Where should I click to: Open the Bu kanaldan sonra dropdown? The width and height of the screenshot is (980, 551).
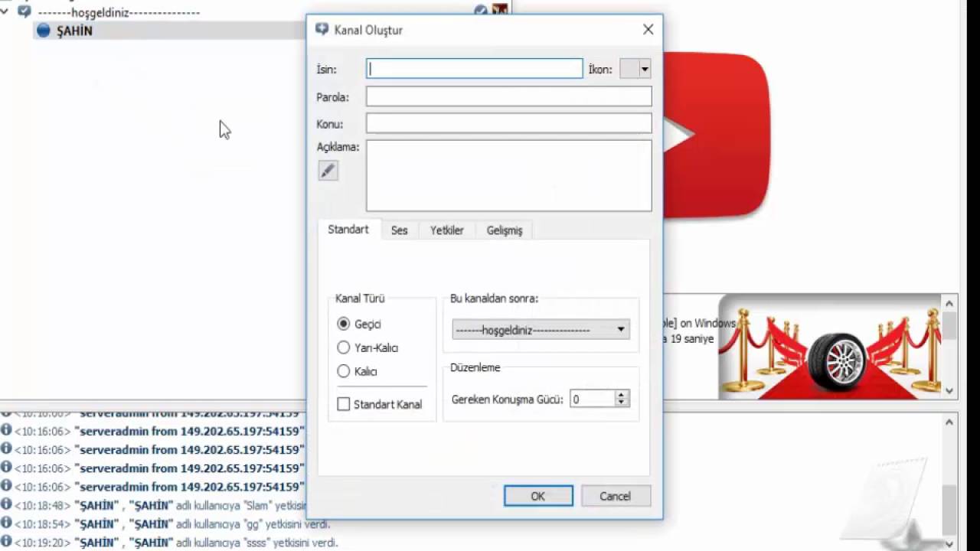click(541, 330)
